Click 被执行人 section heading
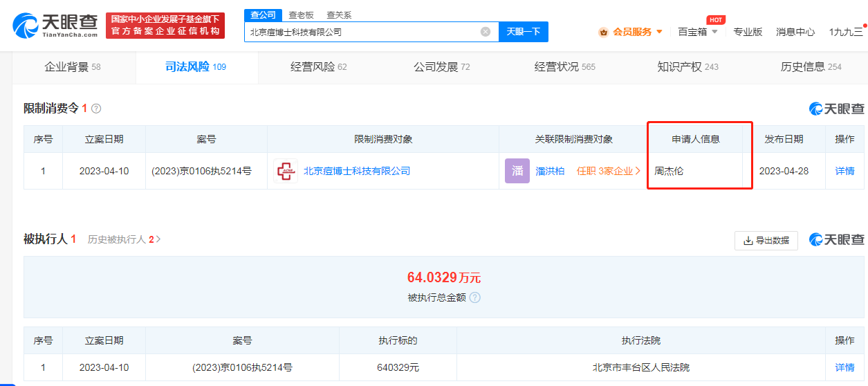Image resolution: width=868 pixels, height=386 pixels. (46, 239)
